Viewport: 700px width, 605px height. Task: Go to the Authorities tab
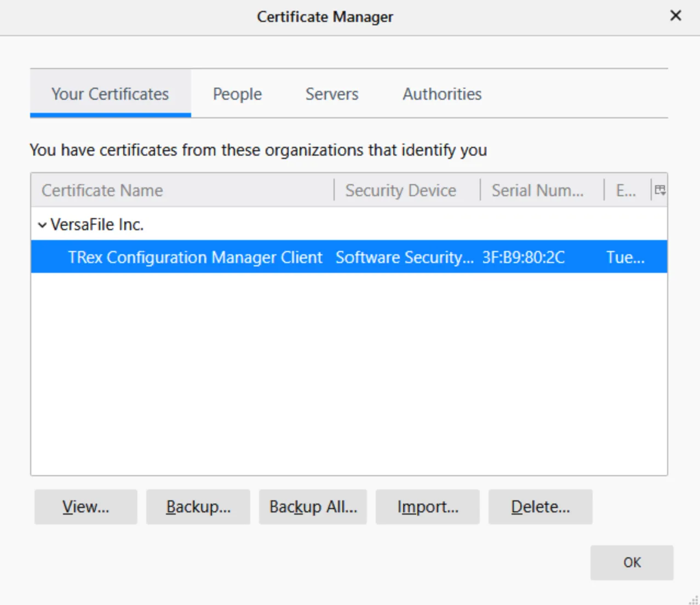[443, 94]
